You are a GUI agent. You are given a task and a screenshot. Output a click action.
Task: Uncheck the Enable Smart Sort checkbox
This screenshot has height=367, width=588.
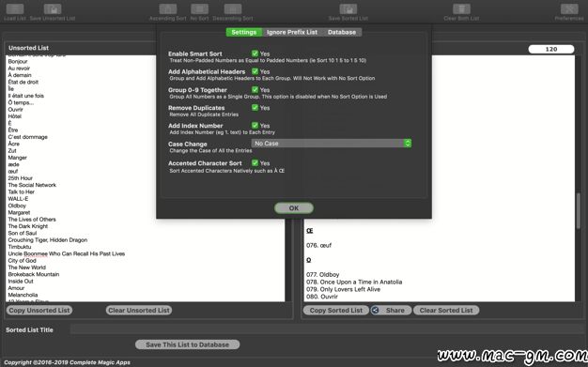[255, 54]
